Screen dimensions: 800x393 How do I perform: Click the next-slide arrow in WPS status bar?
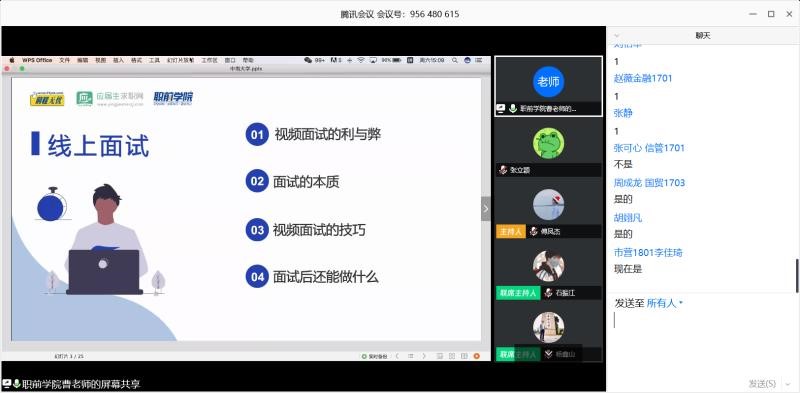[x=423, y=356]
